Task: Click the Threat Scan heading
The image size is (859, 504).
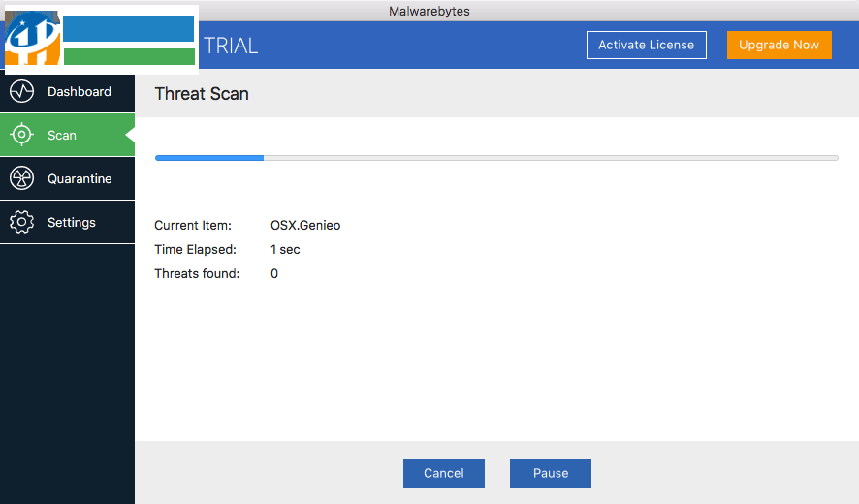Action: click(202, 94)
